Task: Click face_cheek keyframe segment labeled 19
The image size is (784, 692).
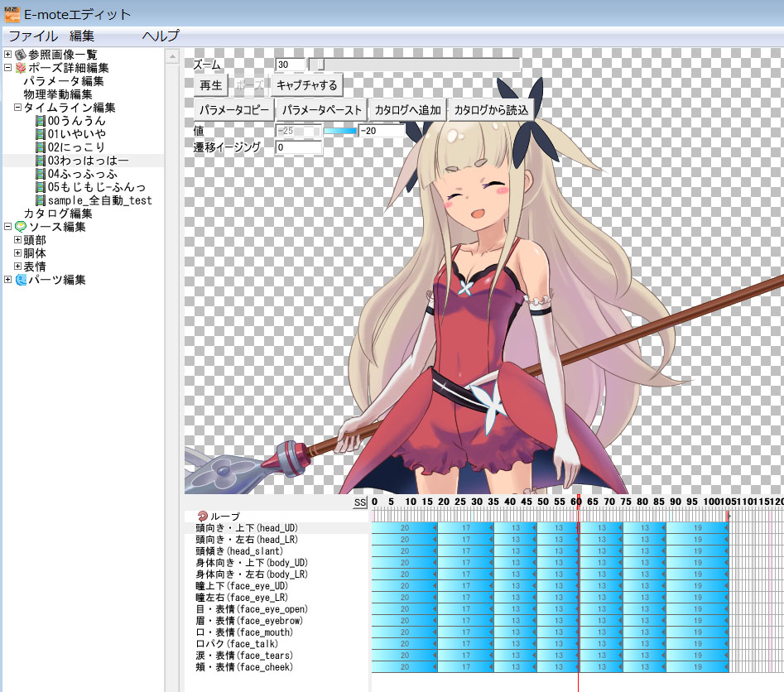Action: [x=698, y=667]
